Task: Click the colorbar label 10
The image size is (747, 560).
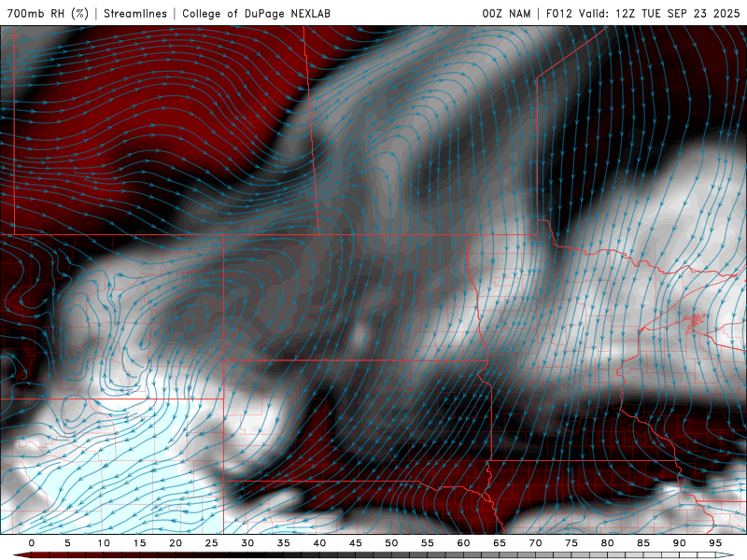Action: [104, 543]
